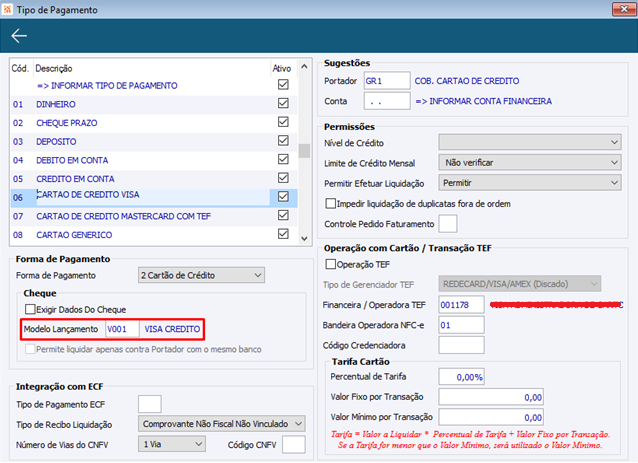Open the Número de Vias do CNFV dropdown
Image resolution: width=638 pixels, height=463 pixels.
tap(172, 444)
